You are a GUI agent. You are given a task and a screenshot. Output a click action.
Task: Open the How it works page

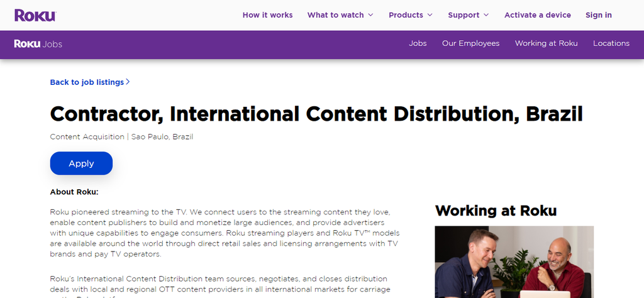[x=267, y=15]
